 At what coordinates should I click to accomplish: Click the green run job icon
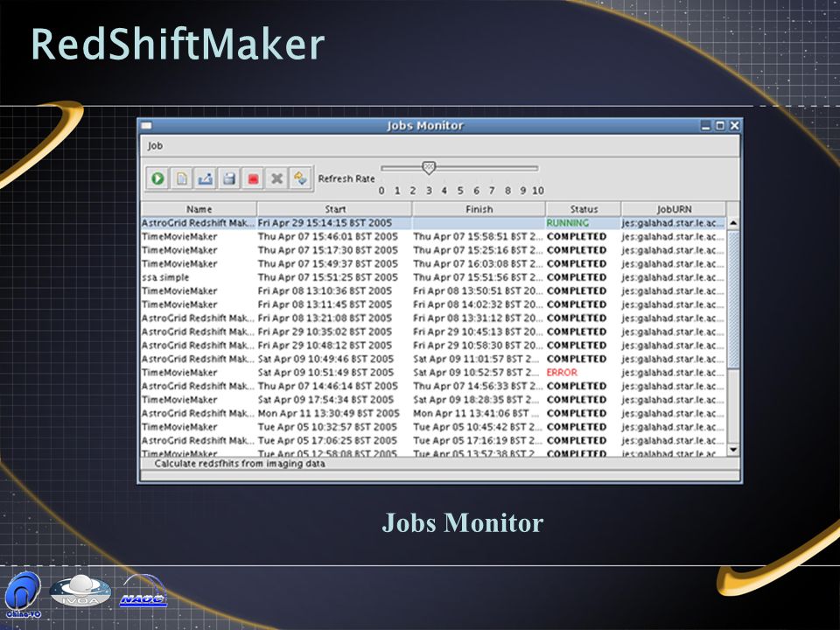(x=158, y=178)
